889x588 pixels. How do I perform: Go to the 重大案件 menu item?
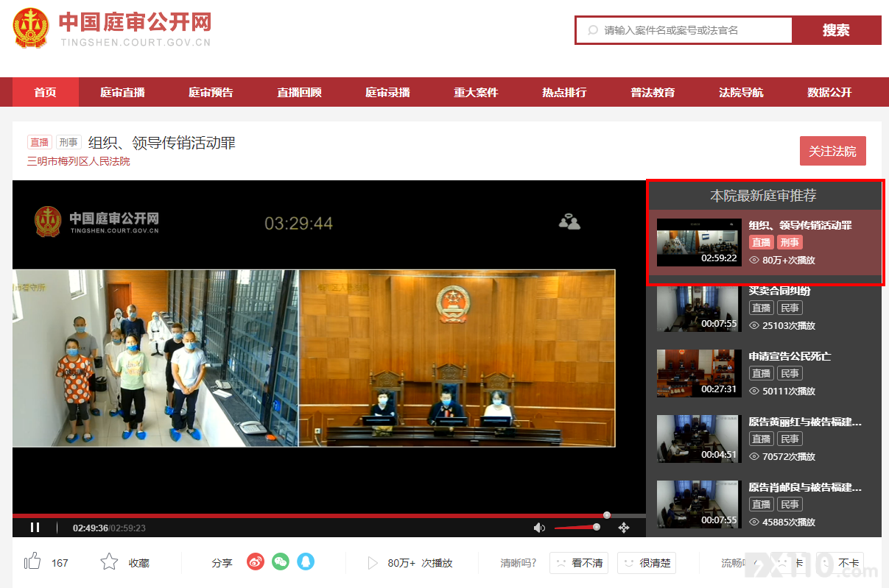476,92
